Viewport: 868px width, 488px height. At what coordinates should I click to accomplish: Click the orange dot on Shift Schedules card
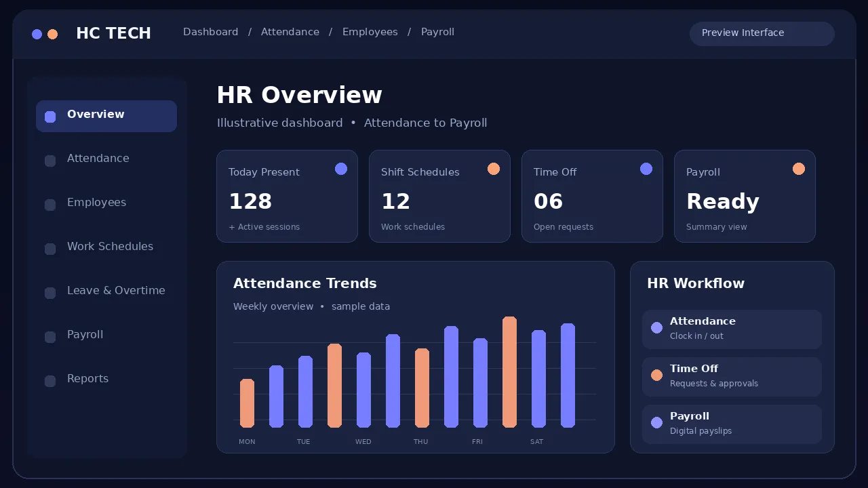click(x=494, y=169)
